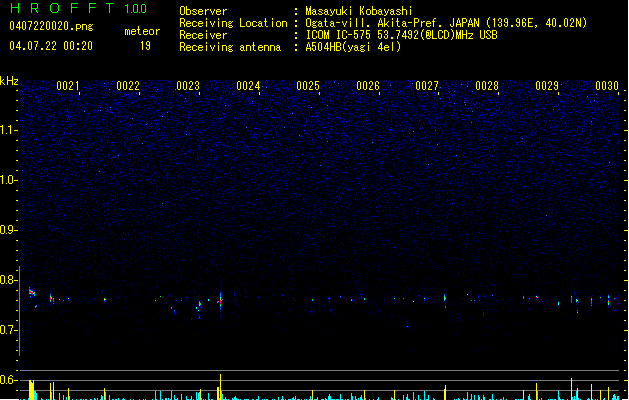Click the 0025 time marker
The height and width of the screenshot is (400, 629).
pyautogui.click(x=308, y=86)
